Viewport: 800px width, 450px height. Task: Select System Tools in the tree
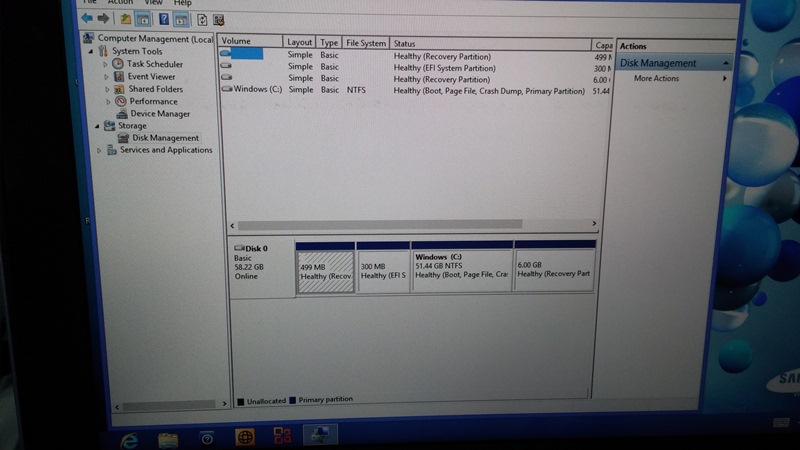137,51
